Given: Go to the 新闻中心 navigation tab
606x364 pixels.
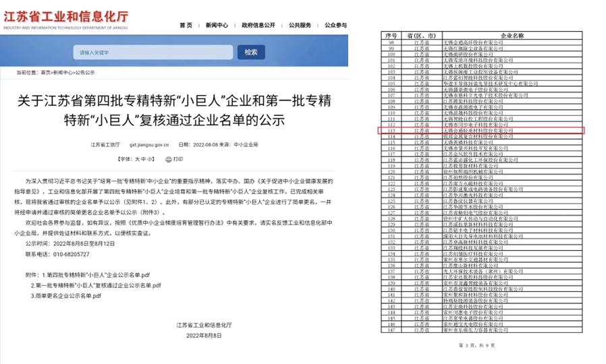Looking at the screenshot, I should (x=219, y=25).
